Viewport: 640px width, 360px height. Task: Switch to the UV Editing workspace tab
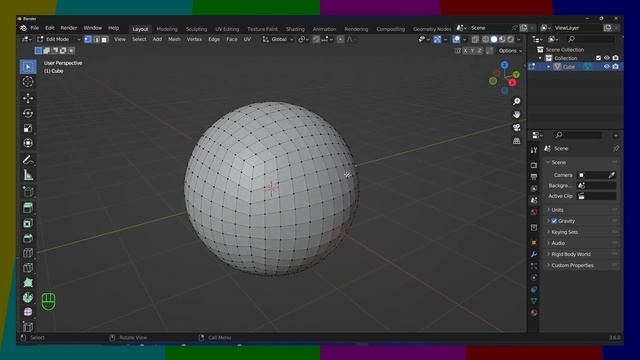[227, 29]
